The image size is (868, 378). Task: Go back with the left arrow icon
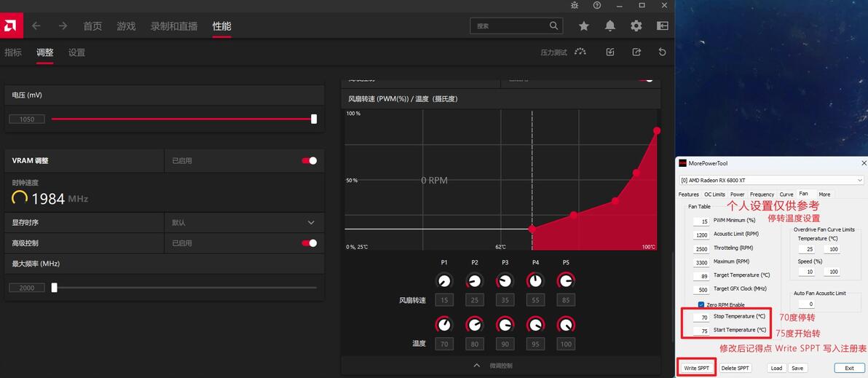(36, 25)
